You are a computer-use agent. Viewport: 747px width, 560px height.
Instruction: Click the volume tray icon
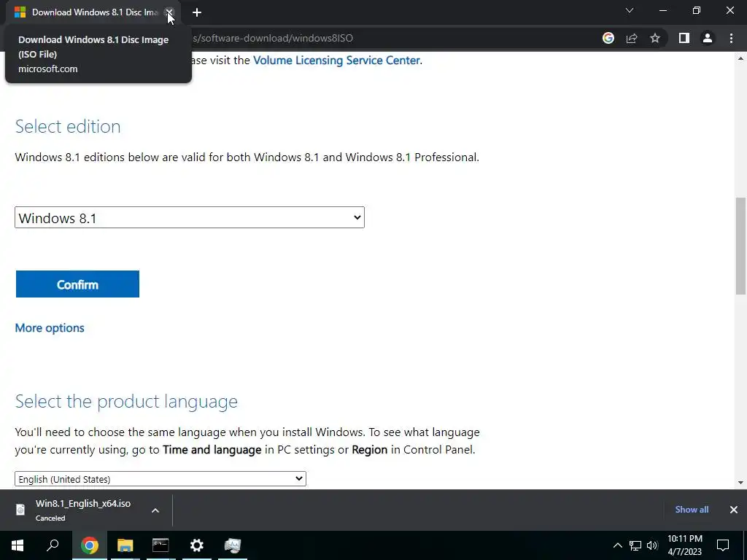[x=652, y=545]
